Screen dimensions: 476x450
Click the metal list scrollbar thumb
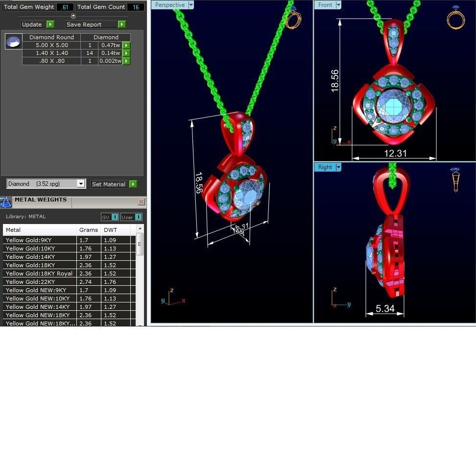[140, 244]
